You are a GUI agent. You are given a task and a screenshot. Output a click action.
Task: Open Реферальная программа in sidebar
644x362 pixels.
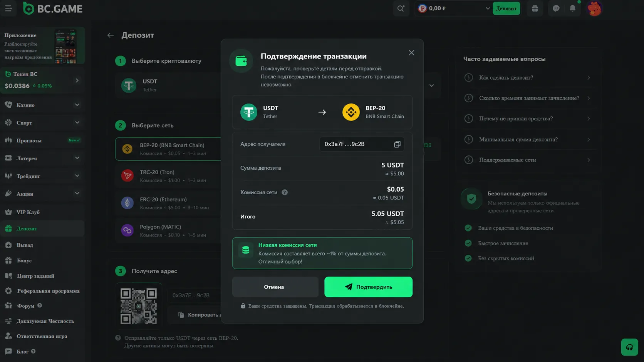pos(42,291)
